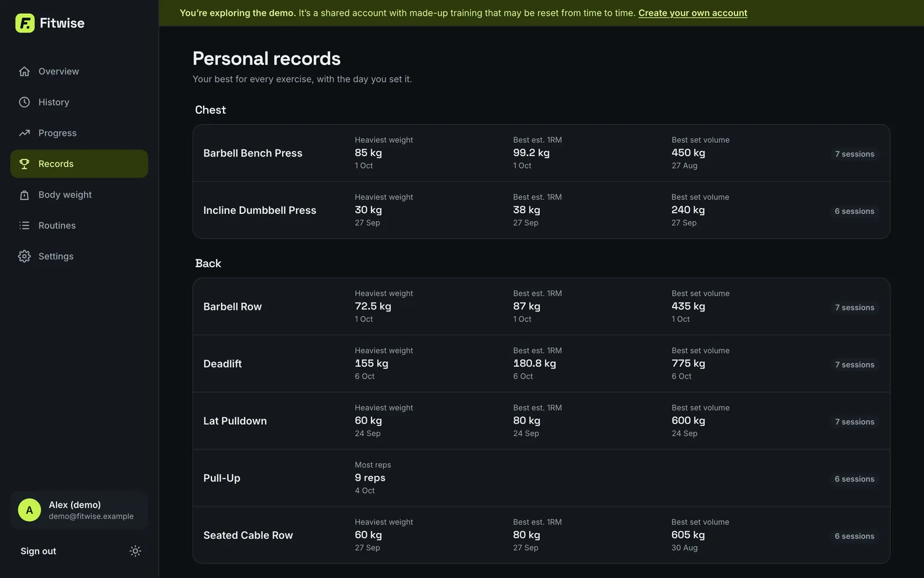924x578 pixels.
Task: Open the Progress section
Action: pos(79,133)
